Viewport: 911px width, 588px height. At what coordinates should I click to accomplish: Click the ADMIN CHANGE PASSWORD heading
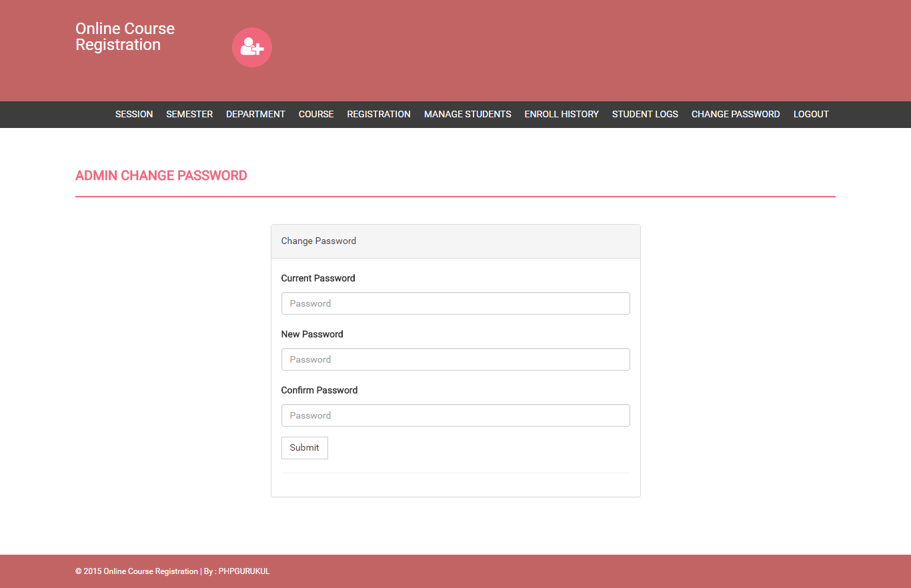[161, 175]
